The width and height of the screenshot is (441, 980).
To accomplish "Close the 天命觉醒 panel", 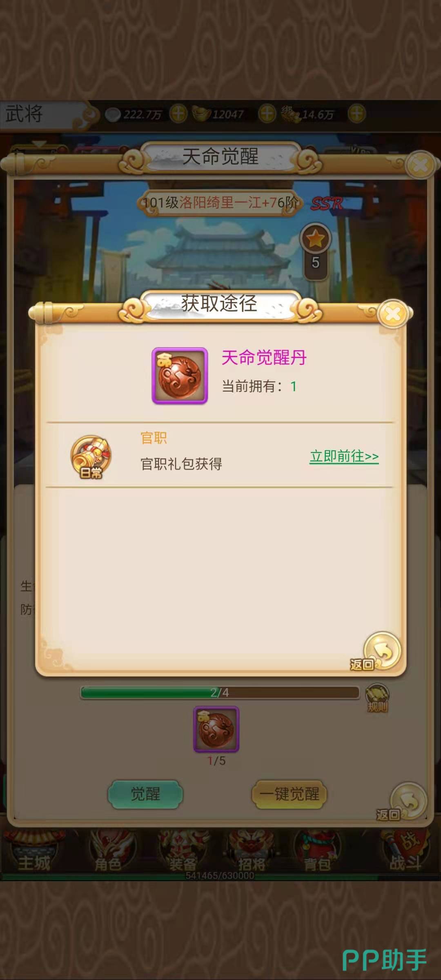I will [x=420, y=165].
